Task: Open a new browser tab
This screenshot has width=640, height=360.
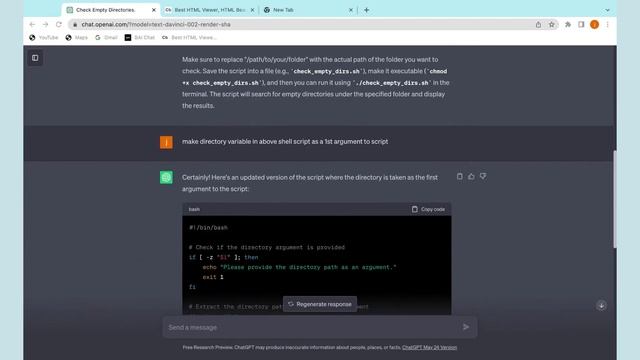Action: point(367,10)
